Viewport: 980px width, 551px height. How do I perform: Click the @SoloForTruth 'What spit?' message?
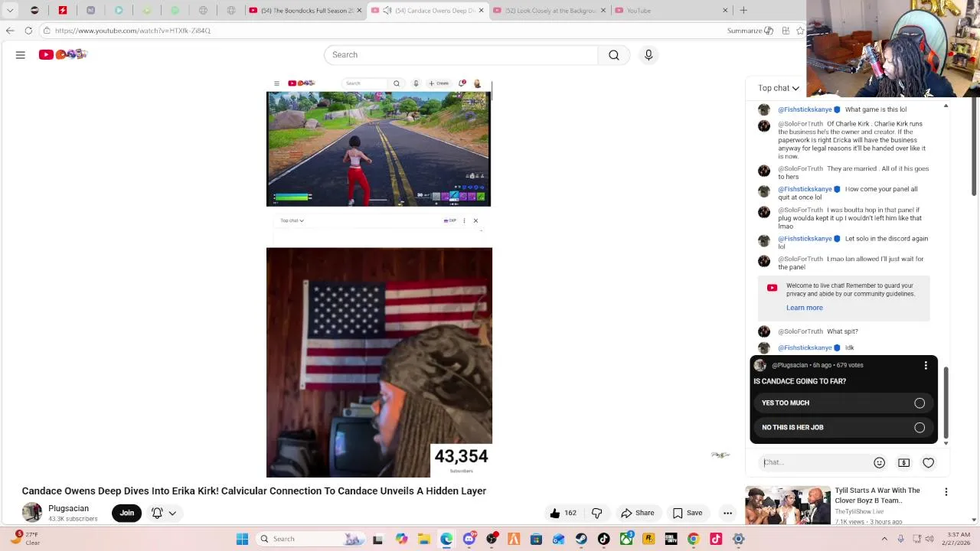pyautogui.click(x=842, y=331)
